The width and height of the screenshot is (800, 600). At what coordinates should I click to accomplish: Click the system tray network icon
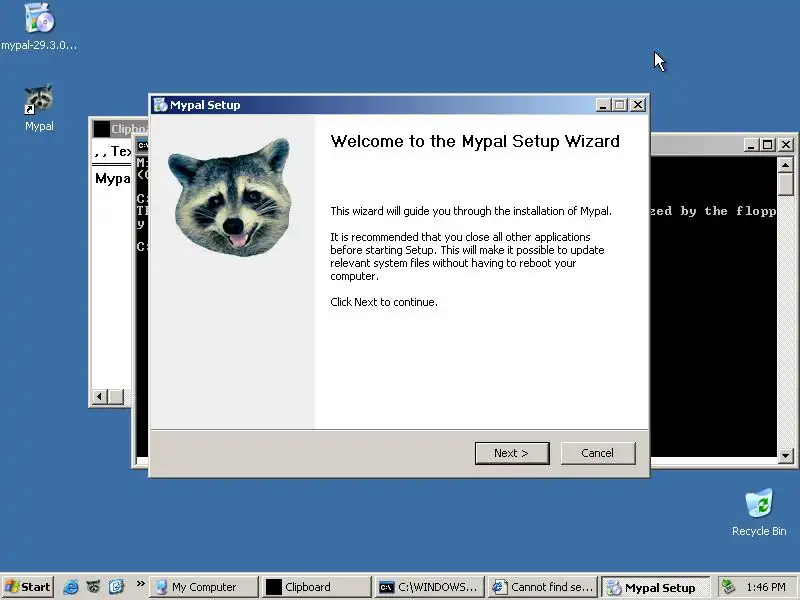click(728, 587)
